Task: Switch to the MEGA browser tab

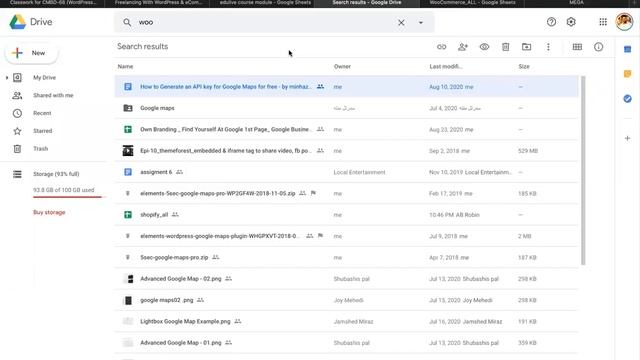Action: click(x=576, y=3)
